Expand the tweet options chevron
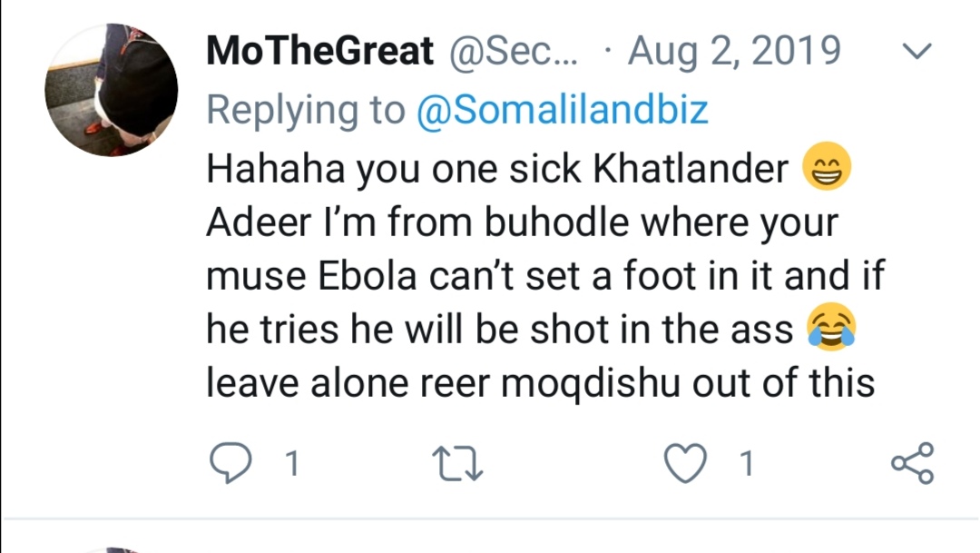The width and height of the screenshot is (980, 553). (918, 53)
